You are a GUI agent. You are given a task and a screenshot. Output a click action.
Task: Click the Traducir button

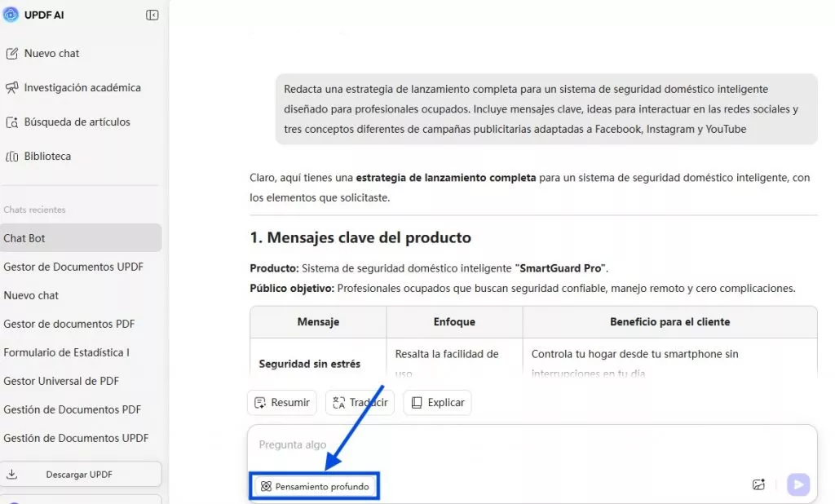click(360, 403)
